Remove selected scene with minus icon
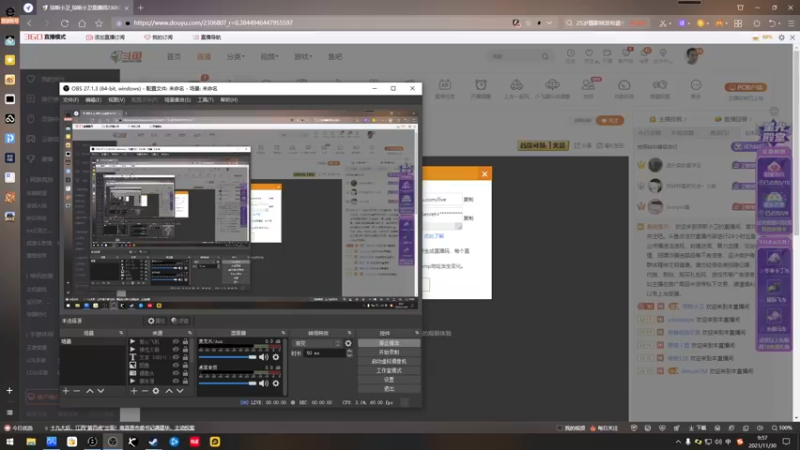 [77, 391]
